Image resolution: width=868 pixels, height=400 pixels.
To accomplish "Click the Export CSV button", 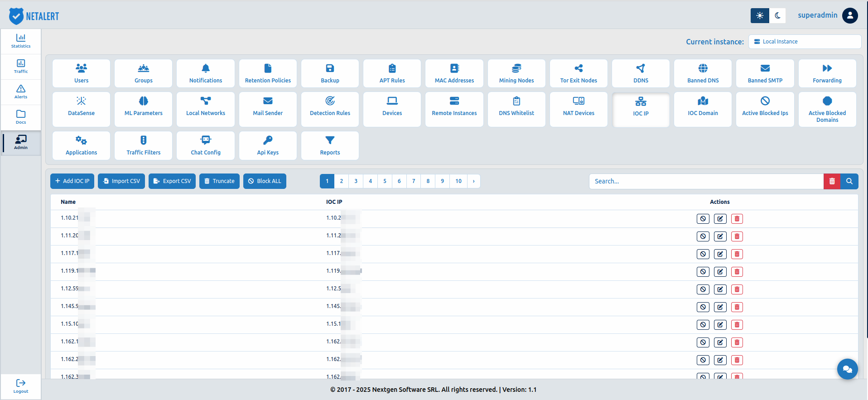I will [172, 181].
